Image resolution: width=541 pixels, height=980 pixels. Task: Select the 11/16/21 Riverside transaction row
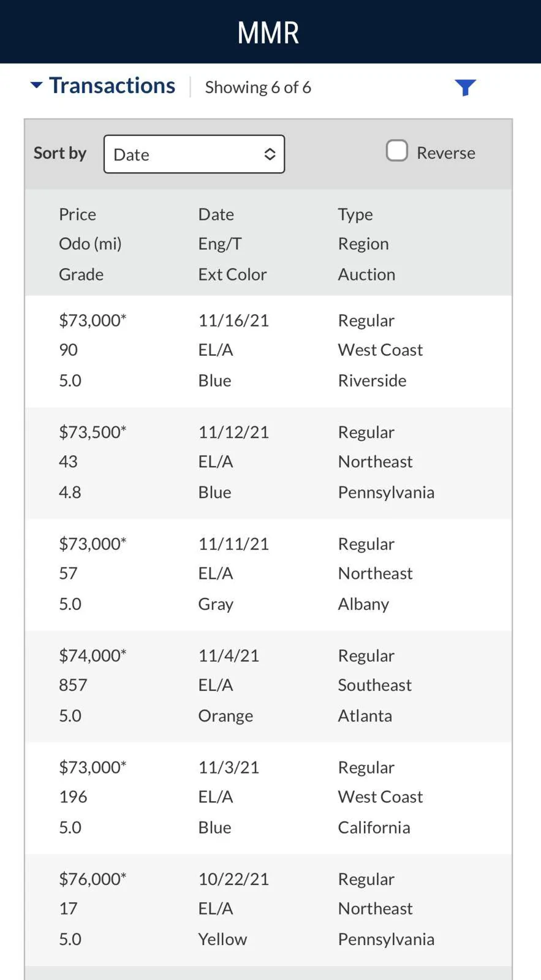tap(268, 351)
